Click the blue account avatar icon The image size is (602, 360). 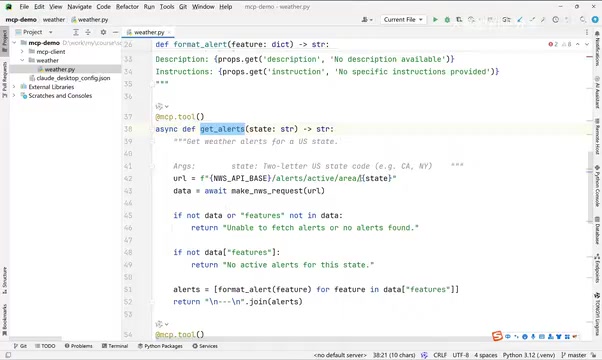click(x=595, y=20)
